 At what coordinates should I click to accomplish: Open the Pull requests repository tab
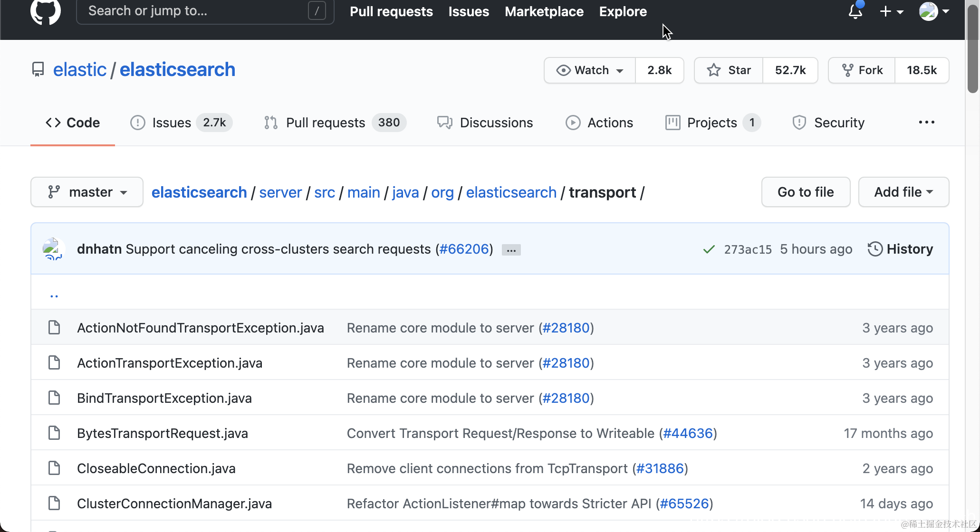click(335, 123)
